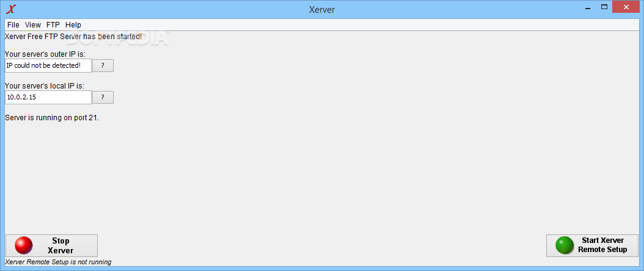The width and height of the screenshot is (644, 271).
Task: Click 'Xerver Remote Setup is not running' status
Action: (x=58, y=262)
